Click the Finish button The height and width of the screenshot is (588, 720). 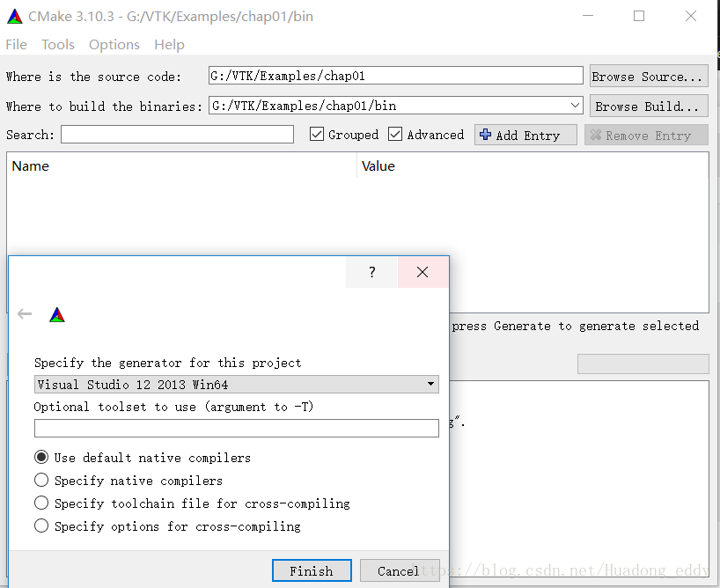coord(312,570)
